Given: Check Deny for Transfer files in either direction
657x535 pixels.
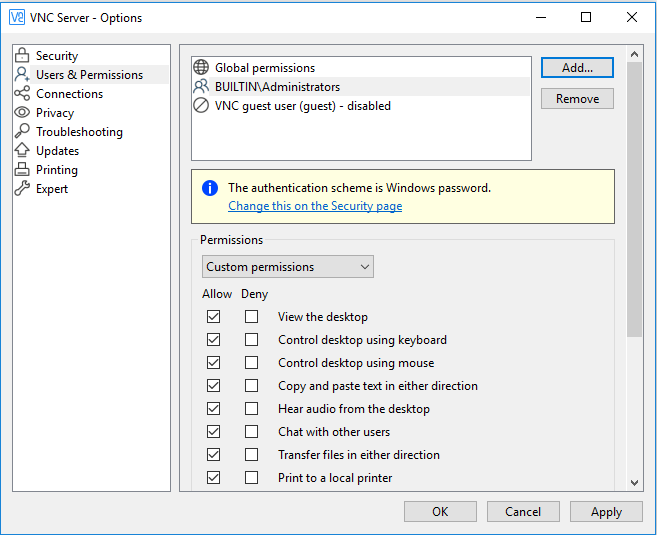Looking at the screenshot, I should 251,455.
